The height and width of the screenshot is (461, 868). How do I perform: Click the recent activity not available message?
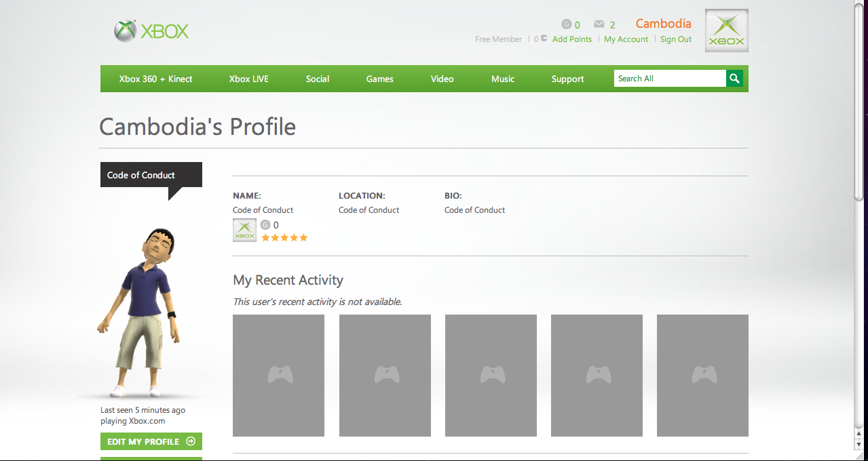(x=318, y=302)
